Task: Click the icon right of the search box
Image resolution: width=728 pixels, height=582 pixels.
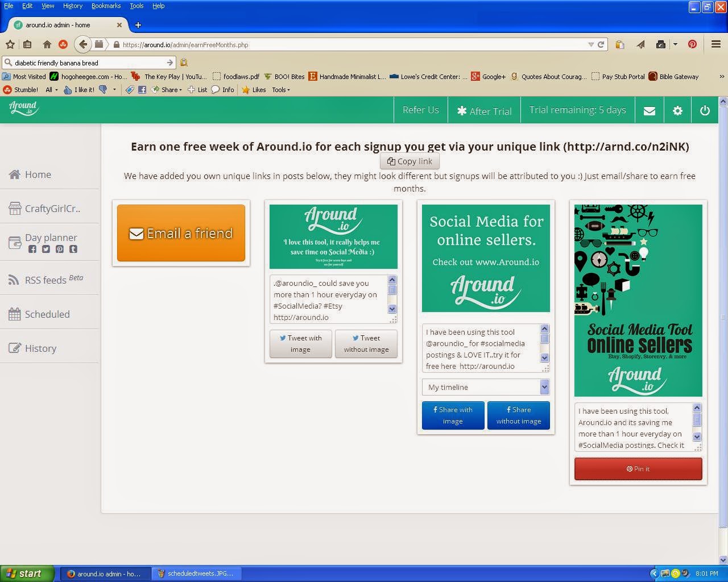Action: click(184, 63)
